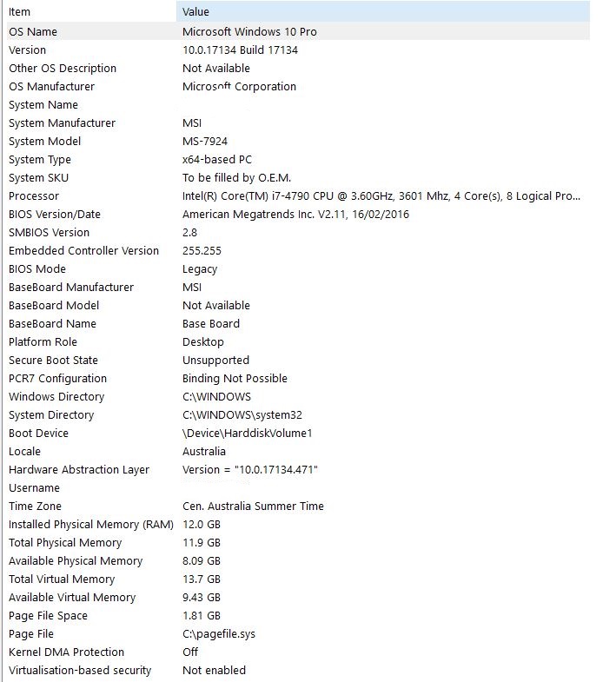The image size is (616, 682).
Task: Click Version = "10.0.17134.471" value
Action: [x=250, y=470]
